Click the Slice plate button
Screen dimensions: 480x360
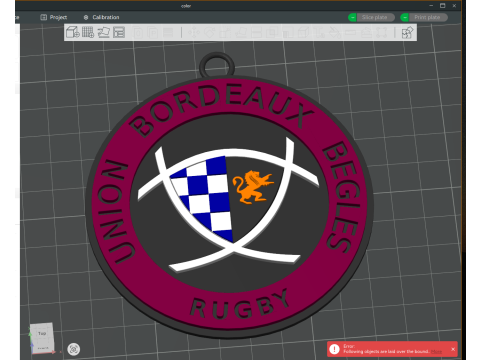point(375,17)
